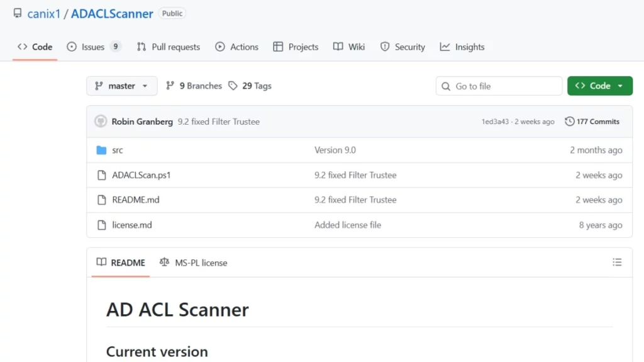Open the 'Added license file' commit message
This screenshot has width=644, height=362.
[x=348, y=225]
